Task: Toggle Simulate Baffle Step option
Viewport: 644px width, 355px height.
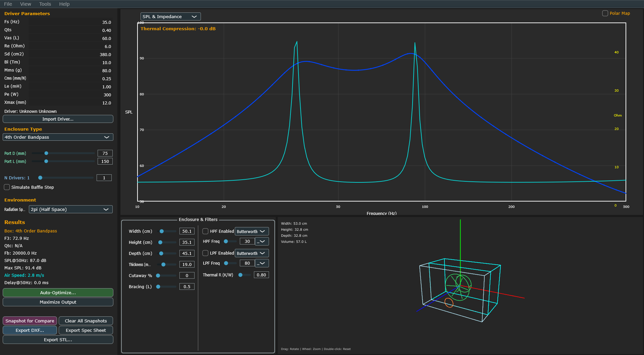Action: [7, 187]
